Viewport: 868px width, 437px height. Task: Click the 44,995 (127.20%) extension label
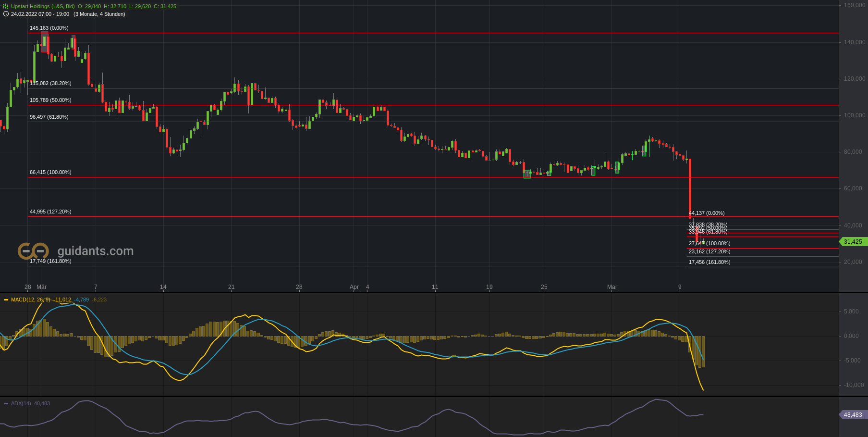click(50, 212)
